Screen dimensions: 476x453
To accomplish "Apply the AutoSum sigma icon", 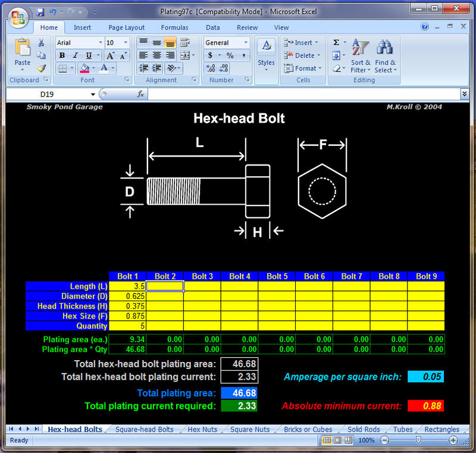I will [336, 42].
